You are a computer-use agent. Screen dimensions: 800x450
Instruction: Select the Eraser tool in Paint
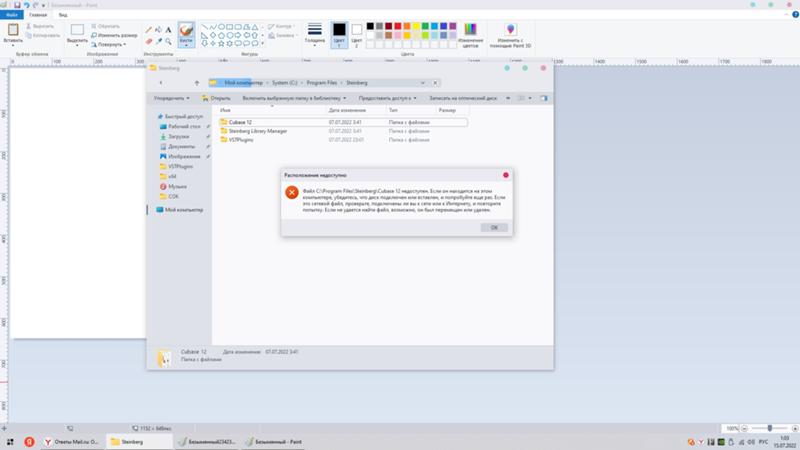[148, 41]
